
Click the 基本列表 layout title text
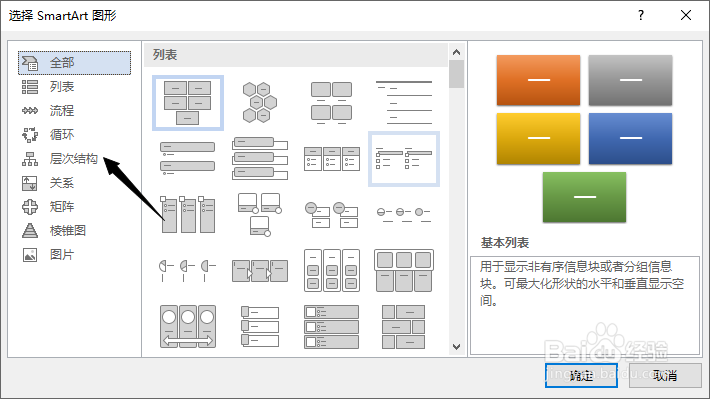(x=505, y=243)
